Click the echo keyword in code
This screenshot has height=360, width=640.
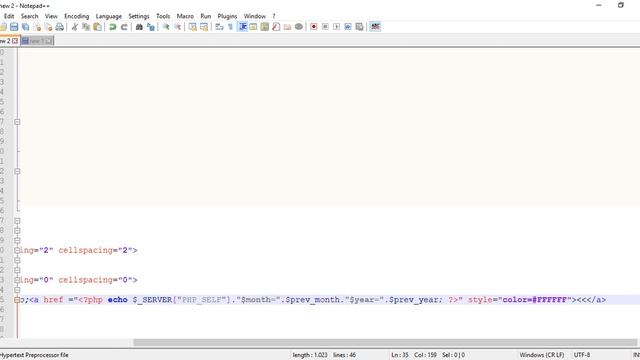(118, 300)
